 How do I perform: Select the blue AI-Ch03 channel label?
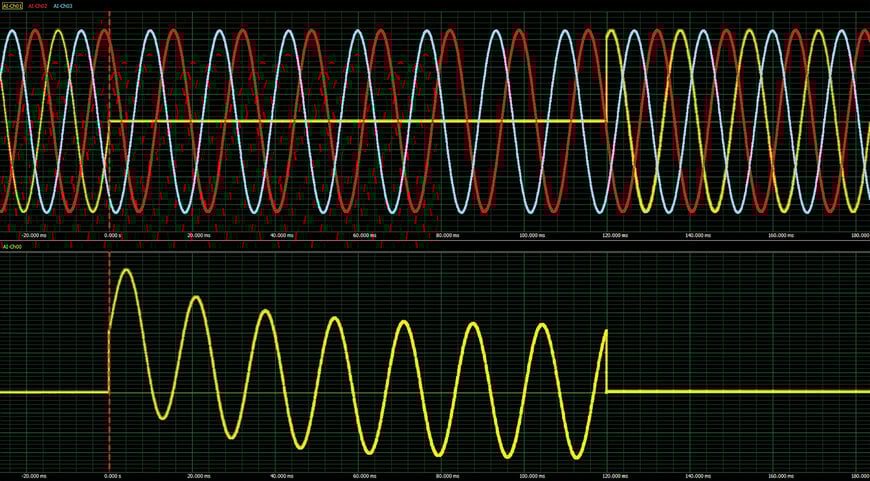coord(63,6)
